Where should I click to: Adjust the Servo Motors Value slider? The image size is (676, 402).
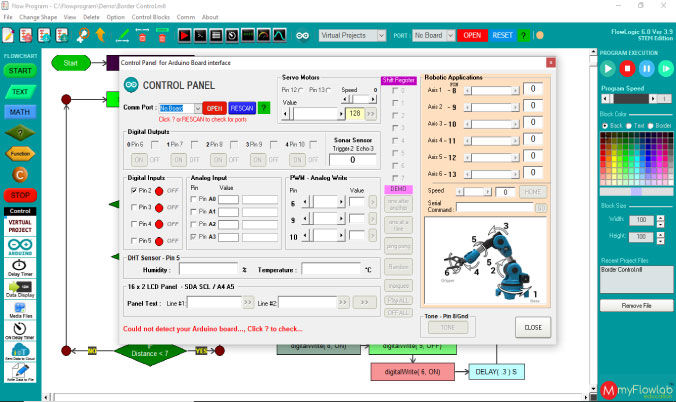(x=313, y=114)
